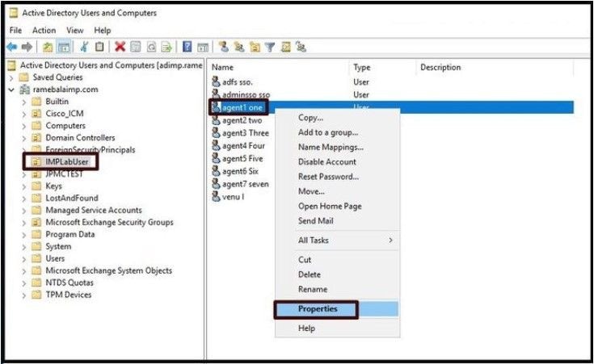Select the Users container in tree
This screenshot has height=364, width=594.
click(x=55, y=259)
